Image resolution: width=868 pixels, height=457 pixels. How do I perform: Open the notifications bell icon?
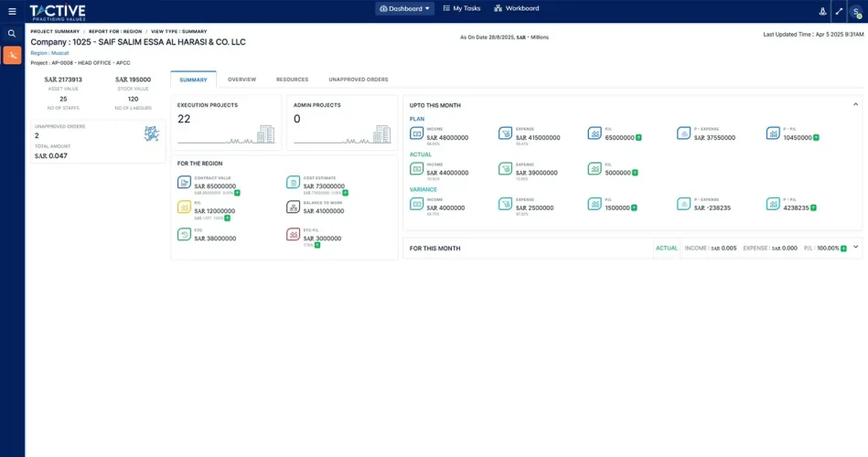point(822,11)
